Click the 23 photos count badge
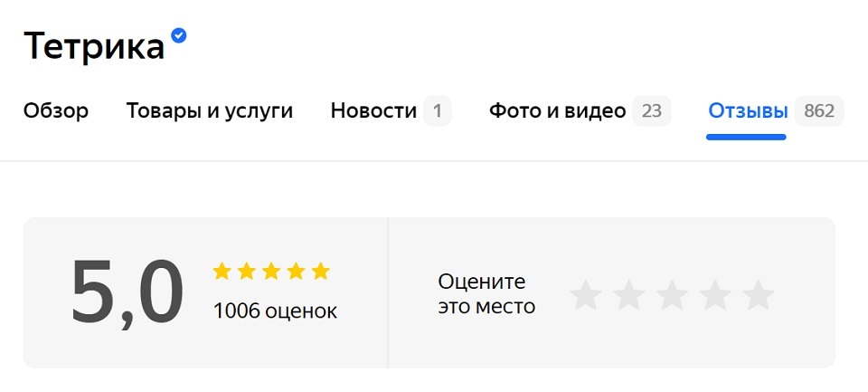868x392 pixels. pos(651,111)
